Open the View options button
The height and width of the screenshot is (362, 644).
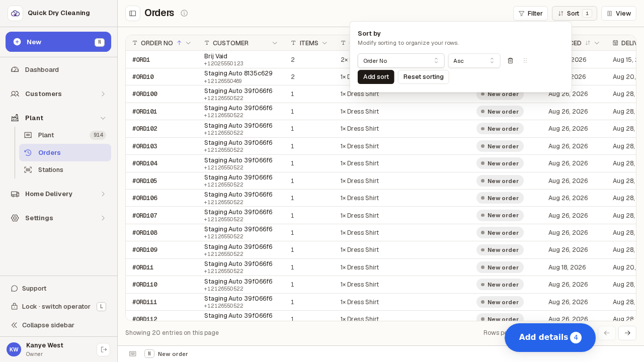pos(619,14)
